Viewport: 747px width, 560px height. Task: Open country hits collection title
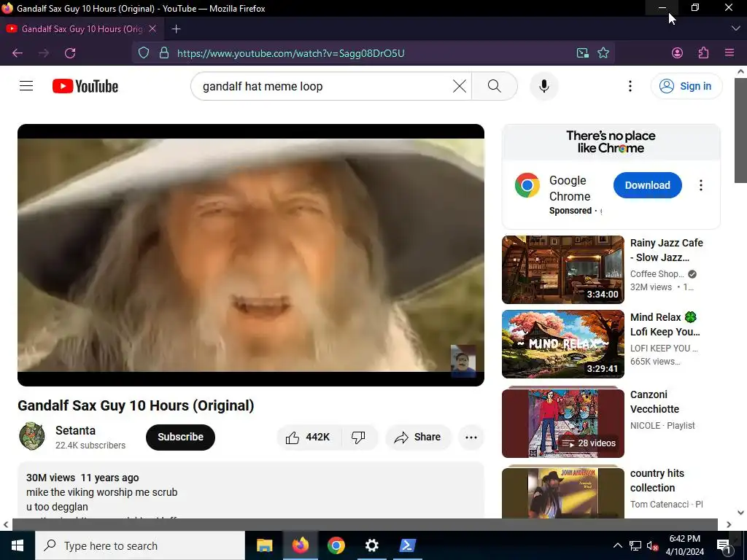tap(657, 481)
